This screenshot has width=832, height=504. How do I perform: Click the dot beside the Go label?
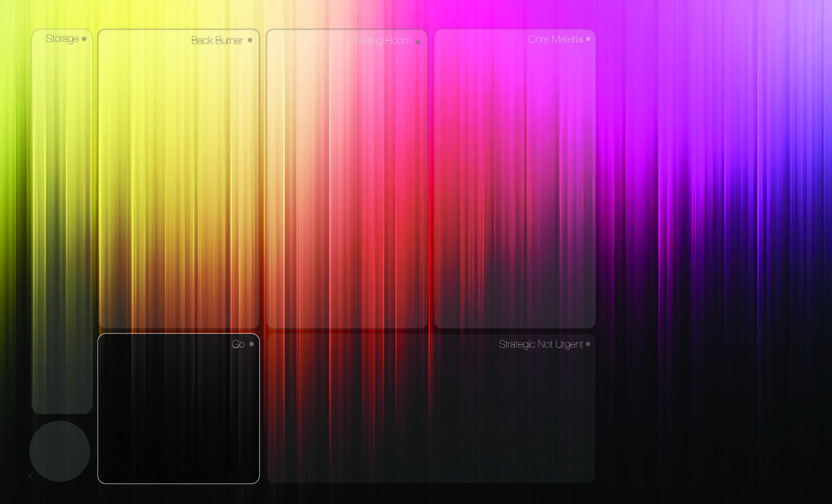(x=252, y=344)
